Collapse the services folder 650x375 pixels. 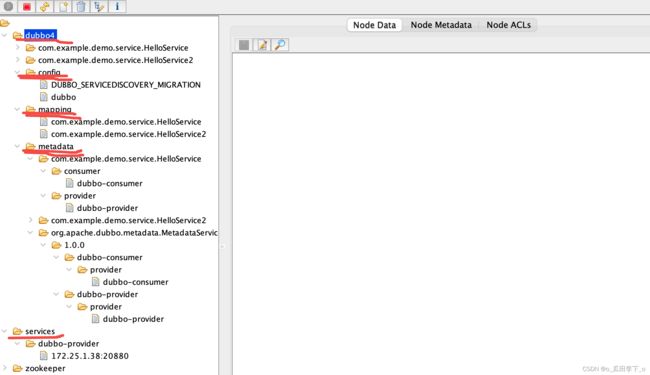[5, 331]
